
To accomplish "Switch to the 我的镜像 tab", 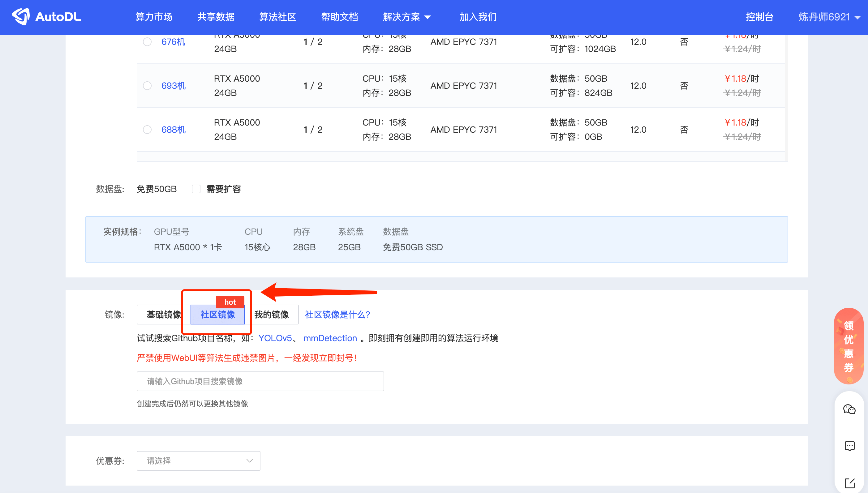I will pos(271,315).
